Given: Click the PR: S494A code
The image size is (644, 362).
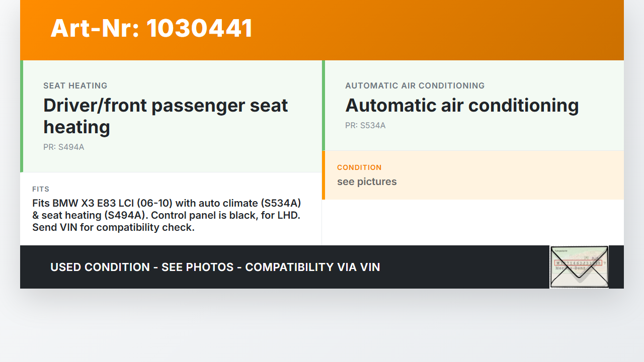Looking at the screenshot, I should click(x=64, y=147).
